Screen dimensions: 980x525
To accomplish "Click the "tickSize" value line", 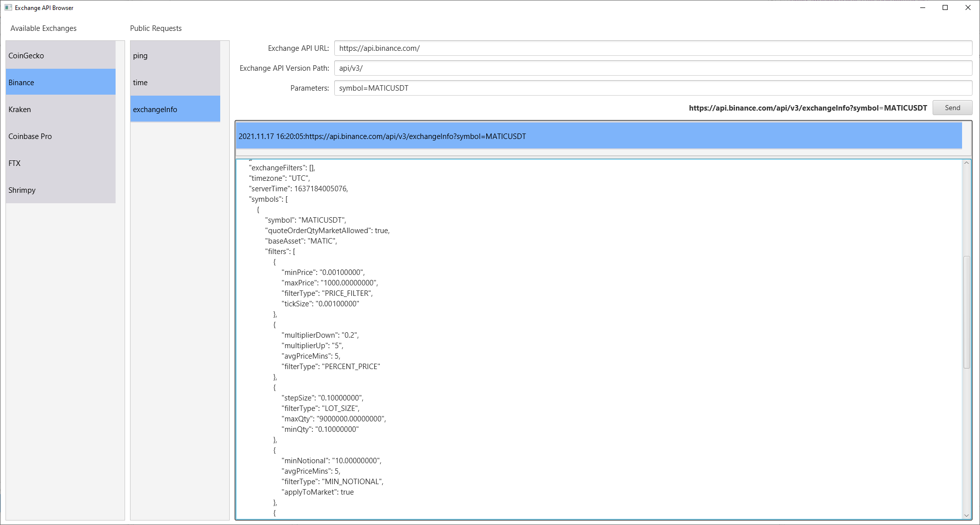I will [x=320, y=304].
